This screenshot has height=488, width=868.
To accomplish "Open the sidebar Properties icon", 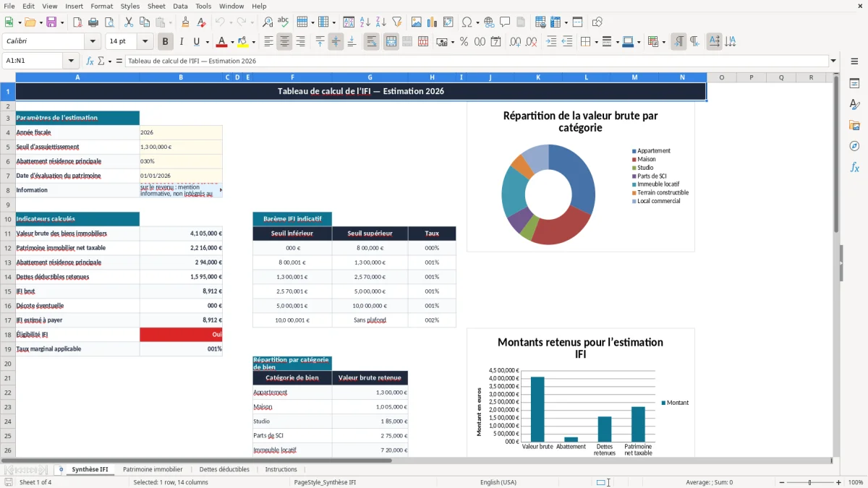I will (x=854, y=83).
